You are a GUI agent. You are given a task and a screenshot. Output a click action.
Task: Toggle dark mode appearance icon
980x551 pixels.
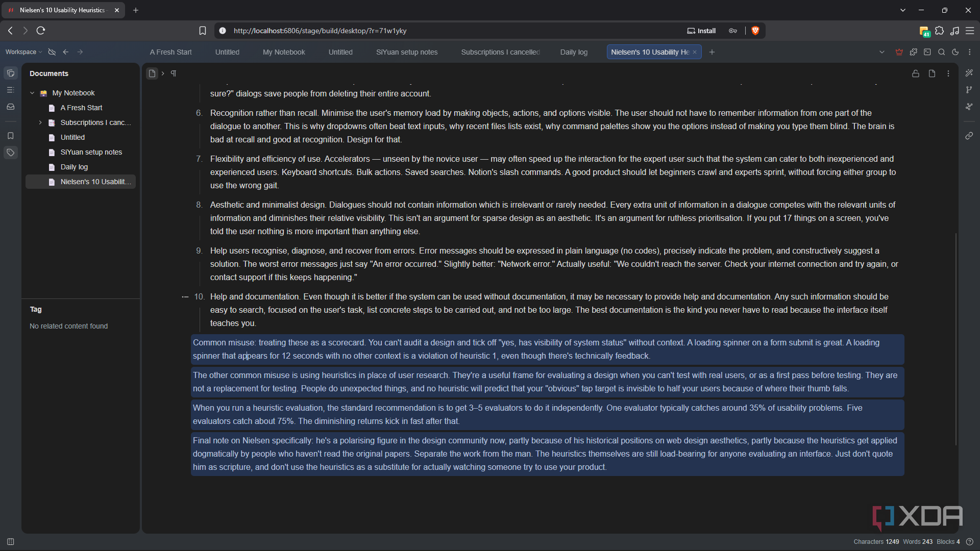coord(955,52)
